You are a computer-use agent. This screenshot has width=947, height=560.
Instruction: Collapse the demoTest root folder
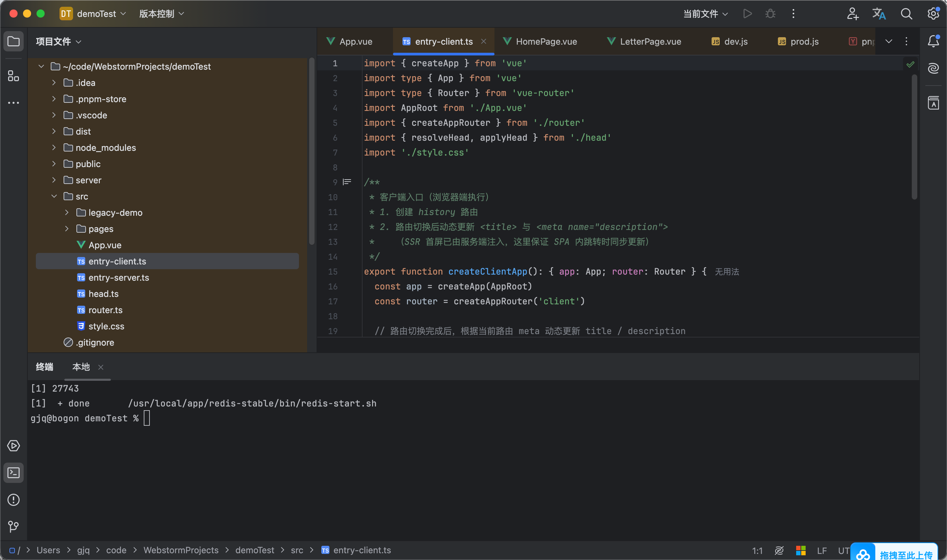tap(41, 66)
